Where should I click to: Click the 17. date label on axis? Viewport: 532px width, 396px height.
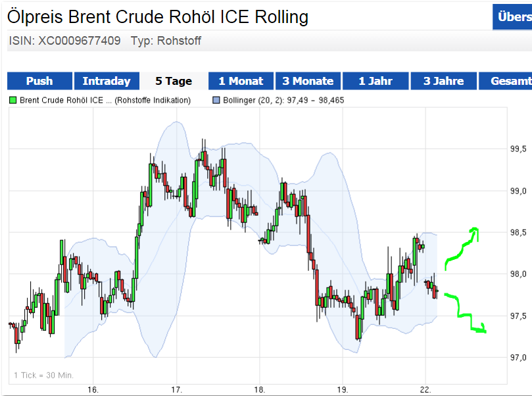point(176,389)
